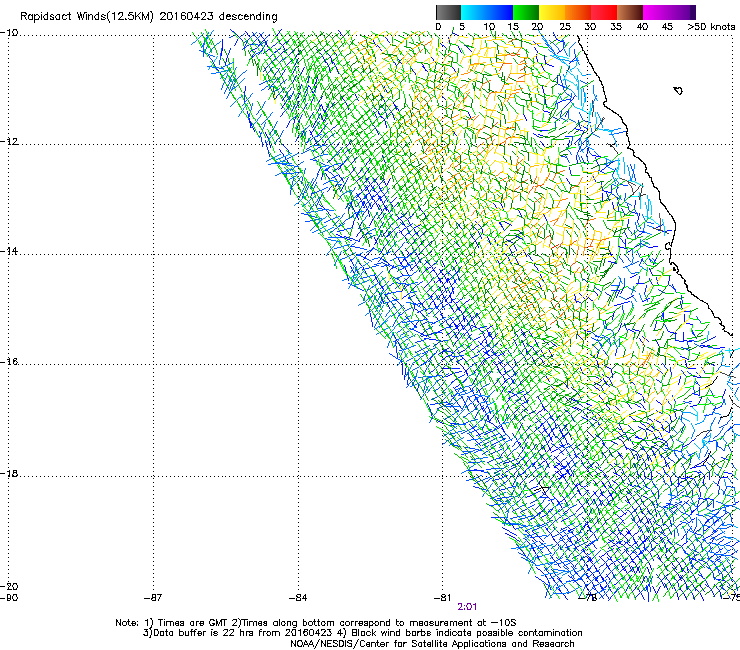
Task: Select the orange 25-30 knots legend color
Action: [x=578, y=12]
